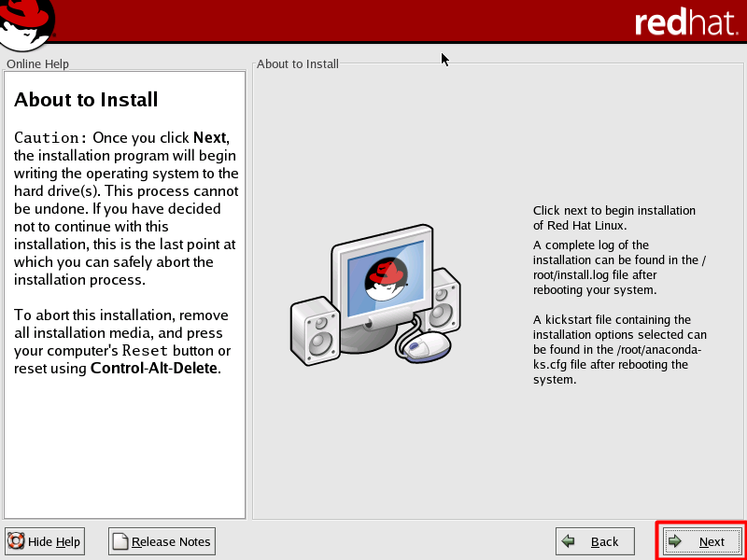Click the 'About to Install' help heading
The image size is (747, 560).
(86, 100)
